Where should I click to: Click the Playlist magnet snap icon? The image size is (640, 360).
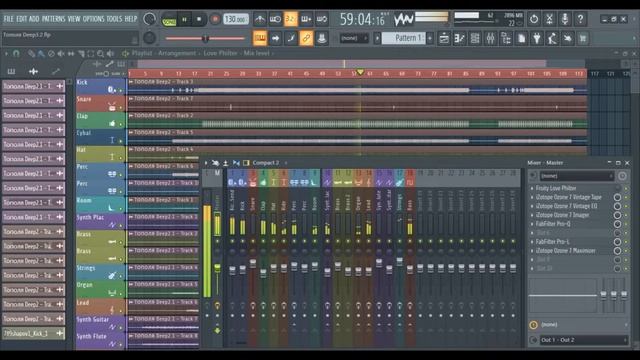coord(16,53)
